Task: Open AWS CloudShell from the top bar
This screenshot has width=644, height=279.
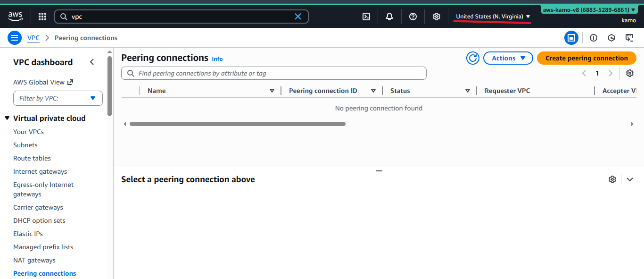Action: tap(366, 16)
